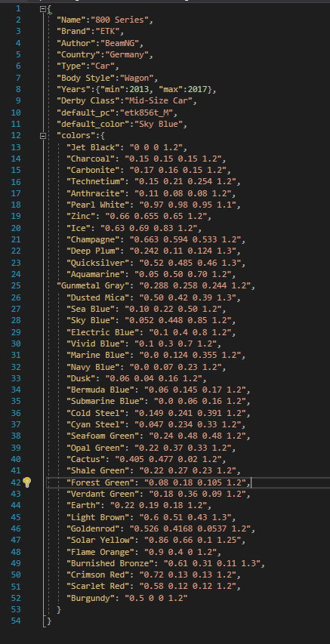
Task: Click the "Country":"Germany" line
Action: coord(105,54)
